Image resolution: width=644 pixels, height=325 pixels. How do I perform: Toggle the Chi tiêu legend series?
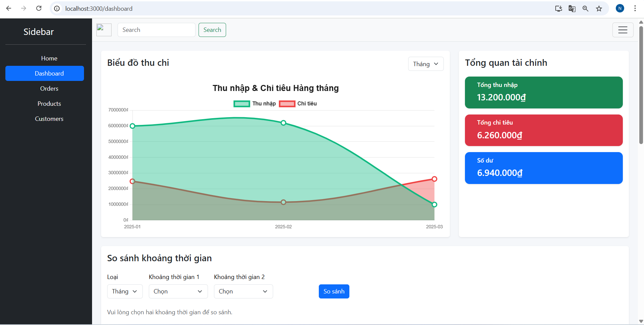[x=298, y=104]
